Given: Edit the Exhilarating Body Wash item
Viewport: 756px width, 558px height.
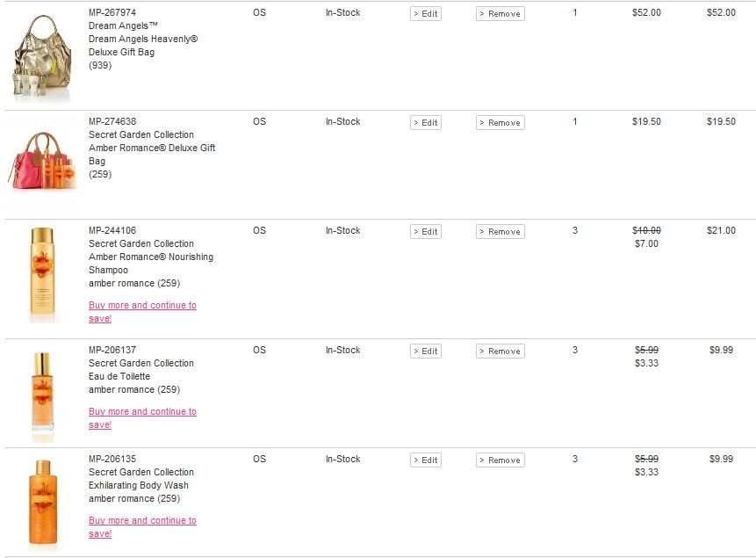Looking at the screenshot, I should (426, 460).
